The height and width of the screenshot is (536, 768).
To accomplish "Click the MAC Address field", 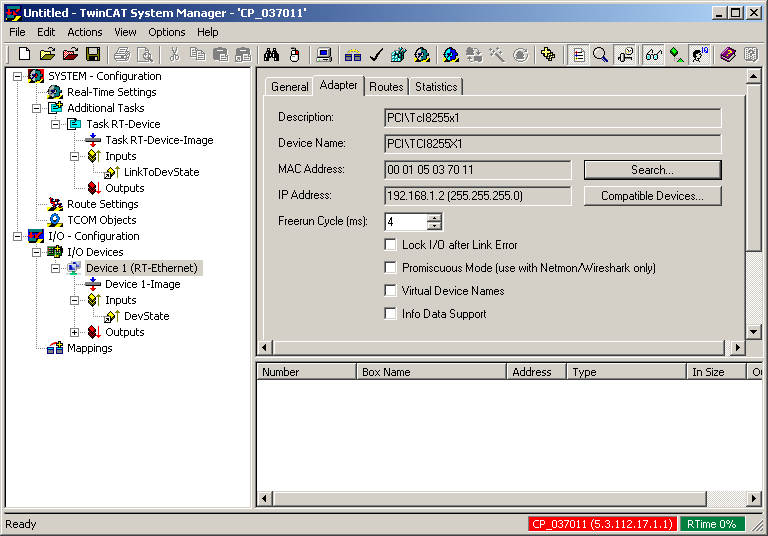I will 478,170.
